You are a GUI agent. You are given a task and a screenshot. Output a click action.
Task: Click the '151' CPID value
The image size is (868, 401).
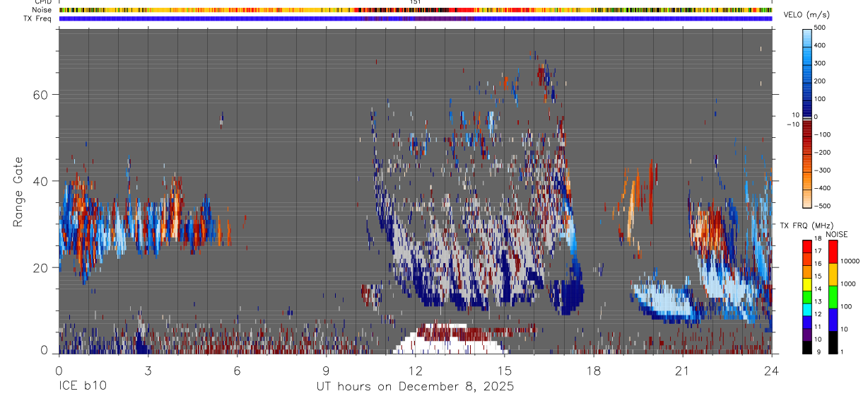416,2
